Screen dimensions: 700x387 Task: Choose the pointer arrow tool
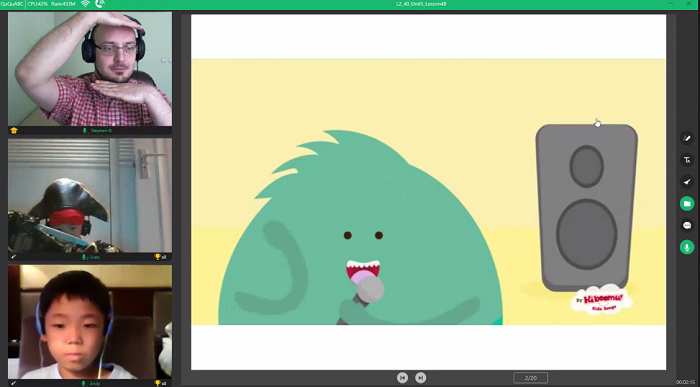tap(687, 182)
